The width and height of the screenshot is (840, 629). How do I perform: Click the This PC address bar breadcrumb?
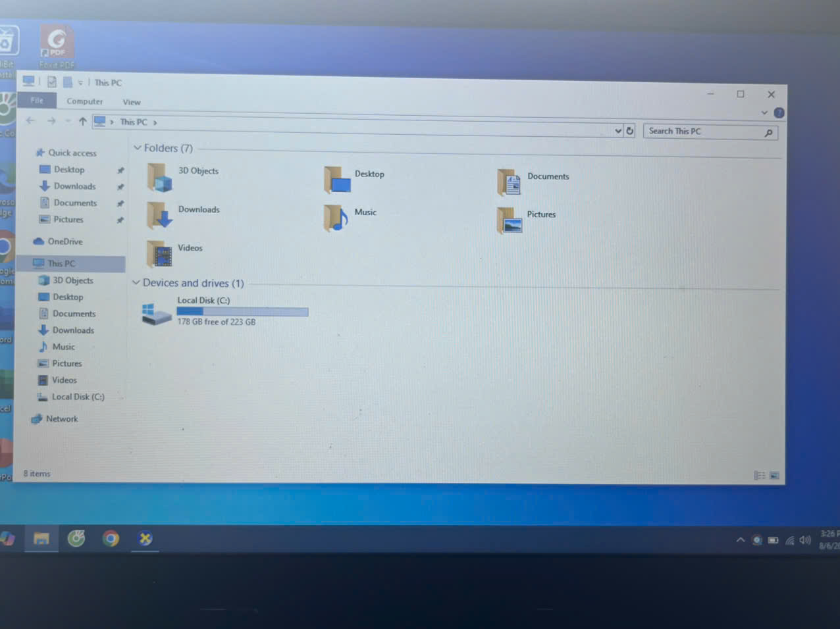coord(134,122)
